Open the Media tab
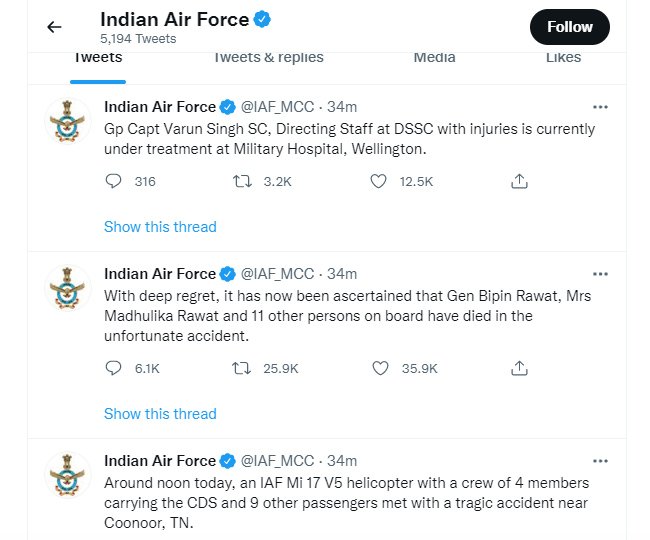 click(x=434, y=58)
